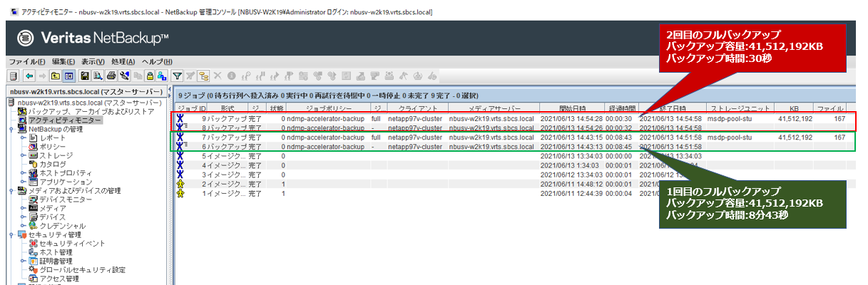Select job 5 image cleanup row
This screenshot has height=285, width=868.
512,155
